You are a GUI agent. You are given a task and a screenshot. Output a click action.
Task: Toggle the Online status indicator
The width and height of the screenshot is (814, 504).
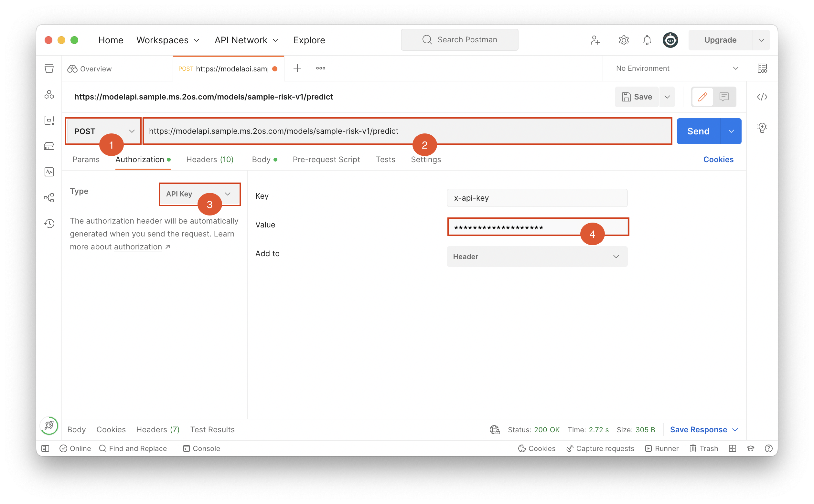pyautogui.click(x=75, y=448)
